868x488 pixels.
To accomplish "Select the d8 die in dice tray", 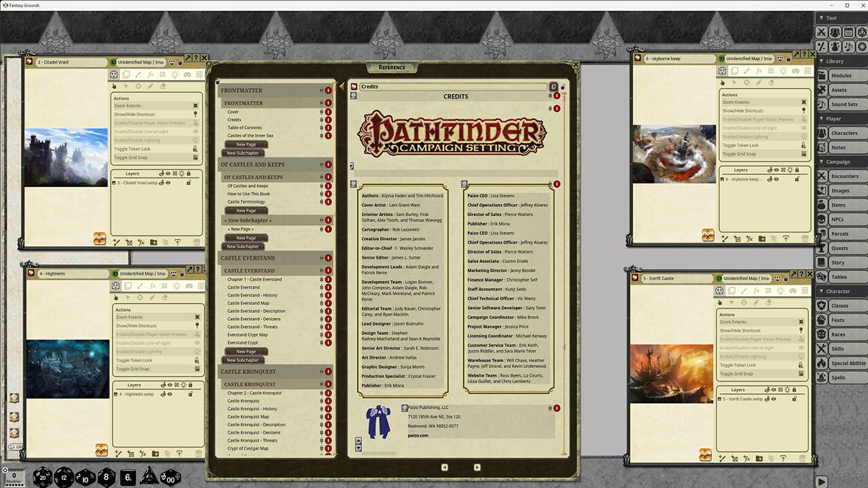I will point(106,476).
